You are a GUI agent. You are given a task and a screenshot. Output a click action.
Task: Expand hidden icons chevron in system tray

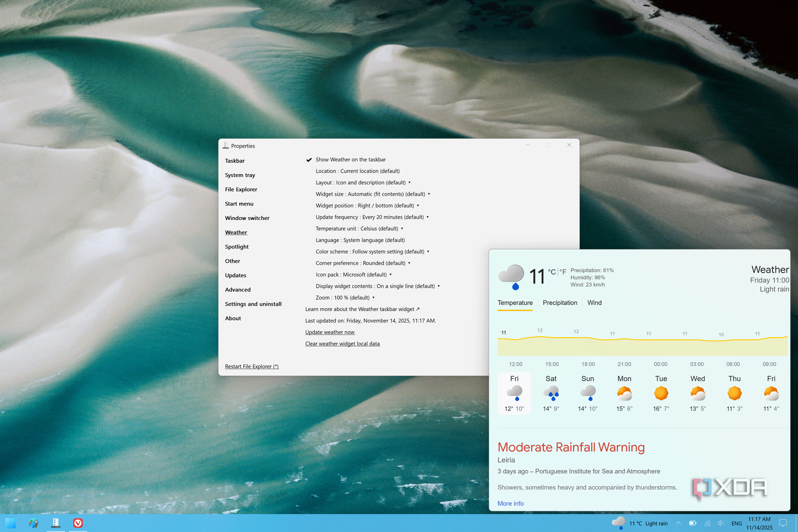[679, 523]
